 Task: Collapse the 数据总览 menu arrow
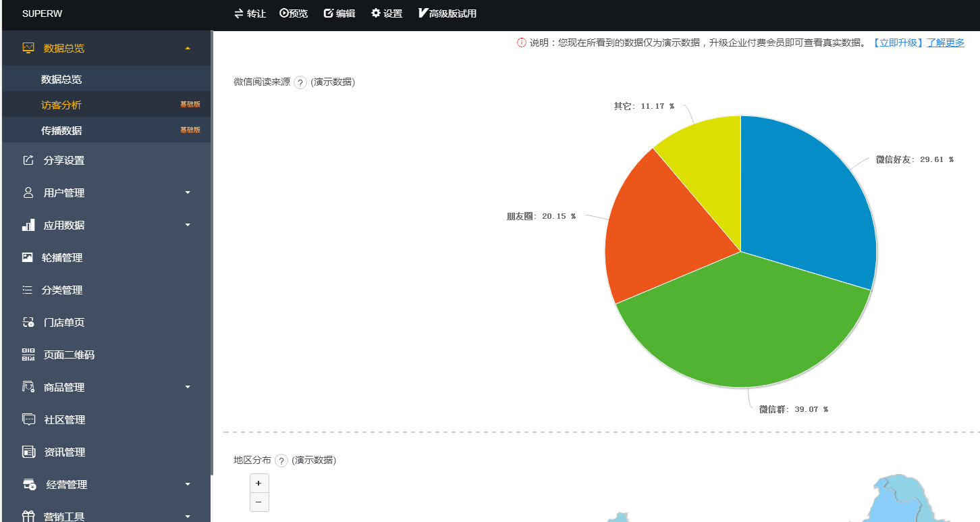188,48
